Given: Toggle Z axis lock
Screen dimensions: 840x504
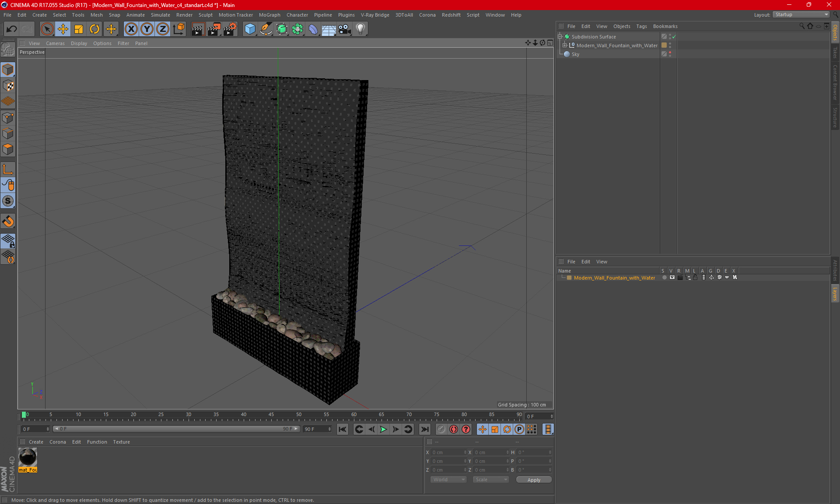Looking at the screenshot, I should tap(163, 29).
